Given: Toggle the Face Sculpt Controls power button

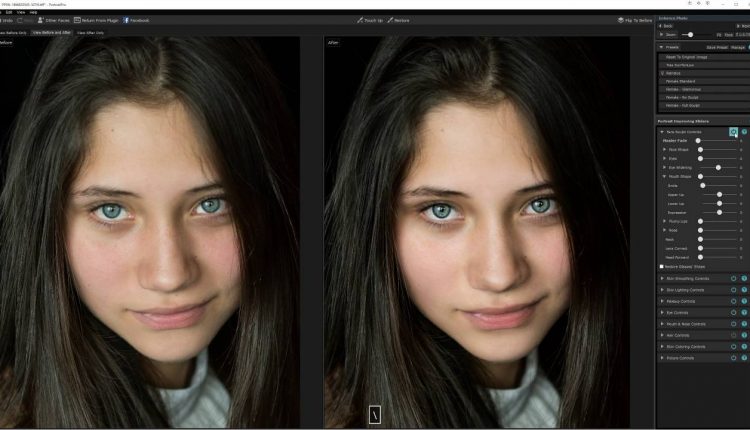Looking at the screenshot, I should [733, 132].
